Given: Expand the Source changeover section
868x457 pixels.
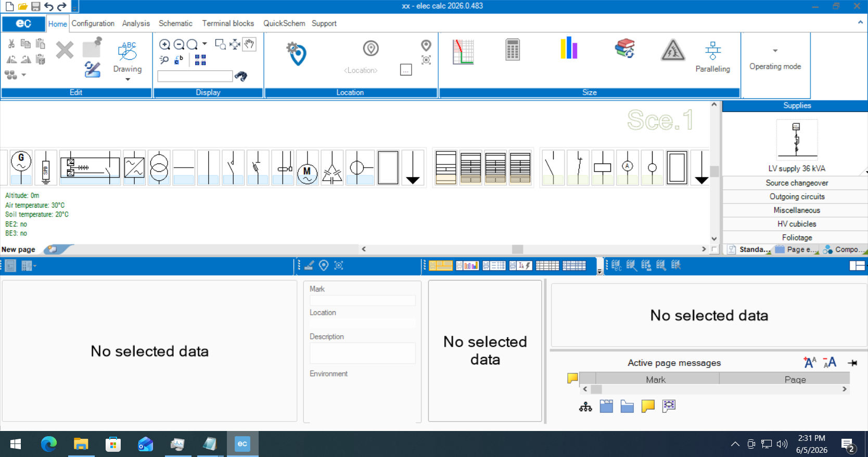Looking at the screenshot, I should 796,183.
